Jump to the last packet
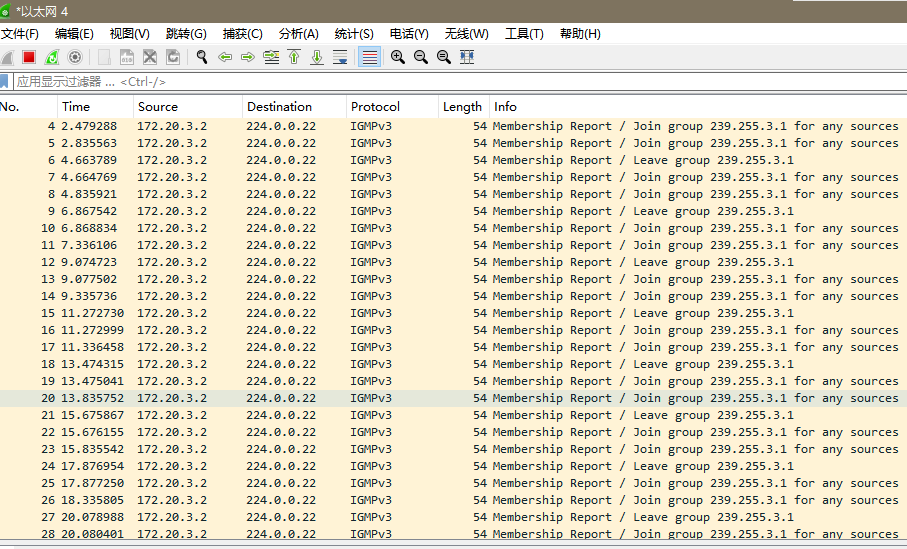Image resolution: width=907 pixels, height=549 pixels. click(x=317, y=57)
